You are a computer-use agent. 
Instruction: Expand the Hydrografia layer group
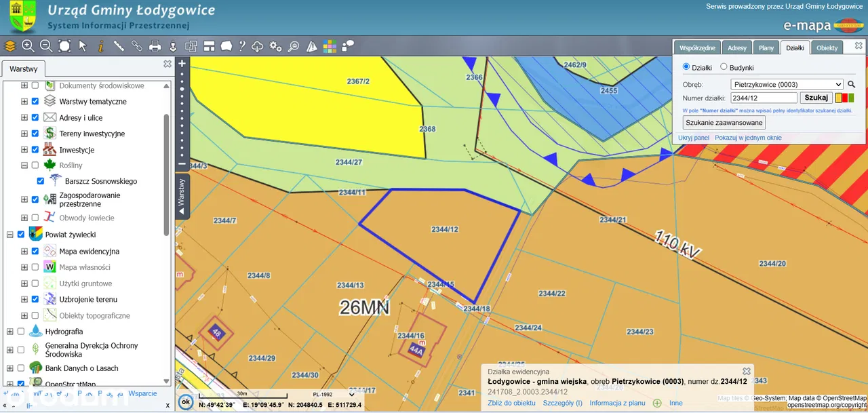coord(9,332)
